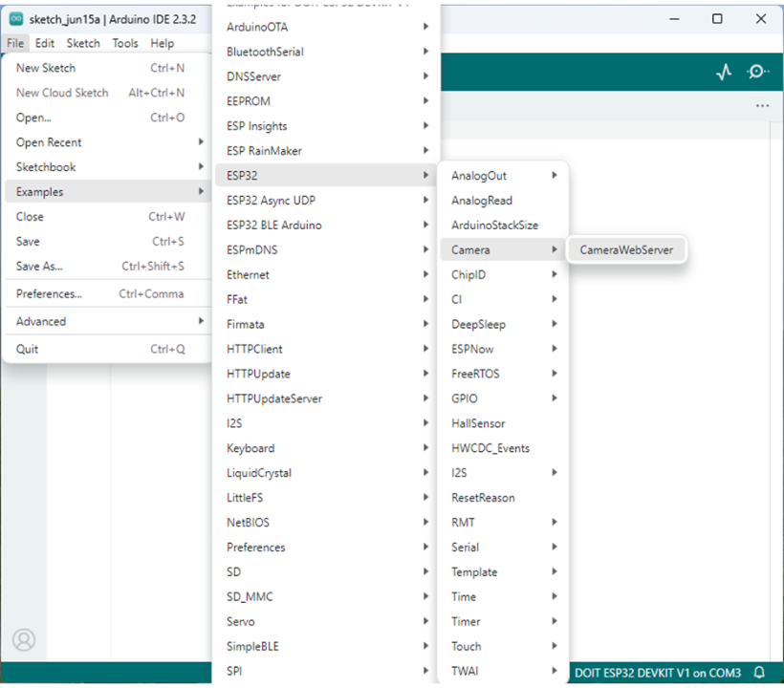Click the notifications bell icon

759,673
